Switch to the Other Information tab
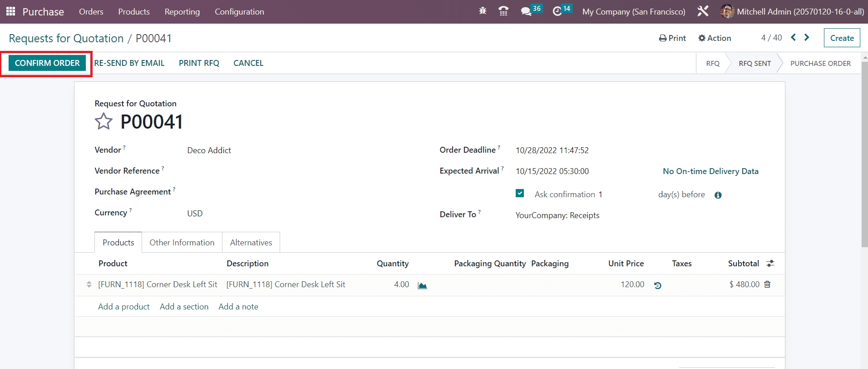This screenshot has width=868, height=369. tap(182, 243)
